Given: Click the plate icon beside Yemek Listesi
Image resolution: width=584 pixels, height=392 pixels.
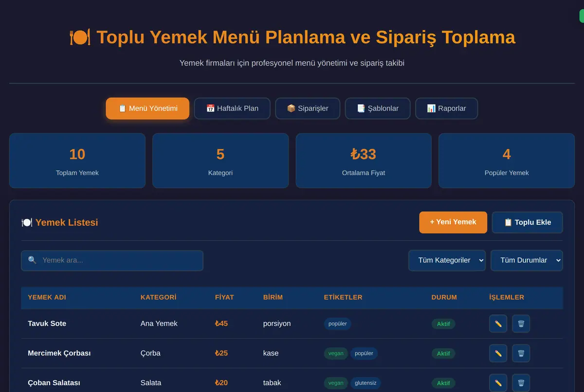Looking at the screenshot, I should coord(27,222).
